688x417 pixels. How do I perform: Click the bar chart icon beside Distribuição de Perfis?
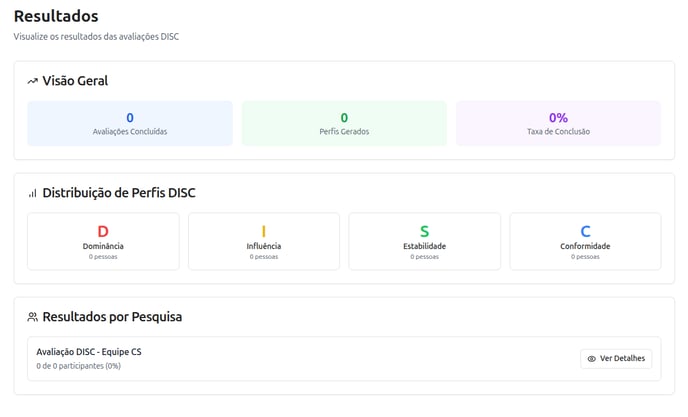32,193
